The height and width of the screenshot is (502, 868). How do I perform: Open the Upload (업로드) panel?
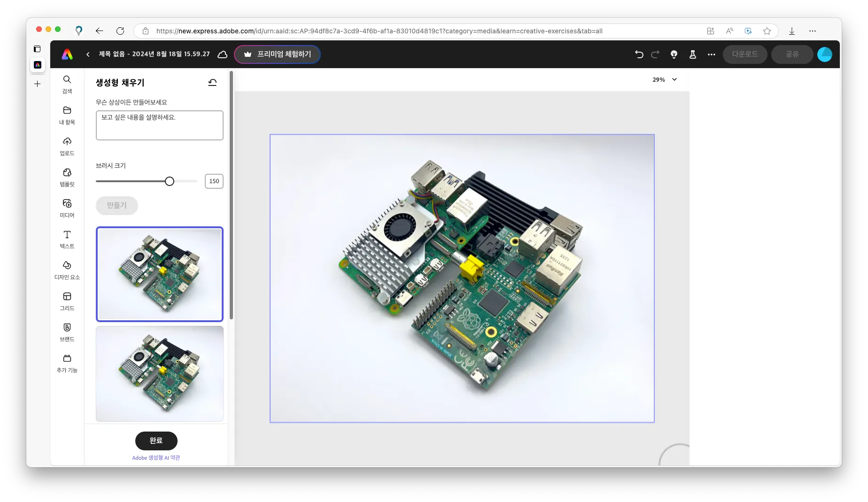(x=67, y=147)
